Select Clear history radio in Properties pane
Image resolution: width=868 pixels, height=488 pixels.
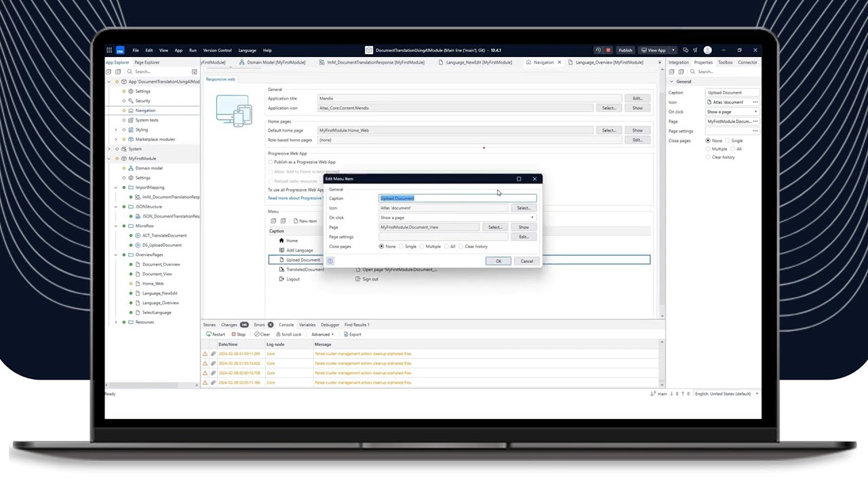(x=708, y=157)
